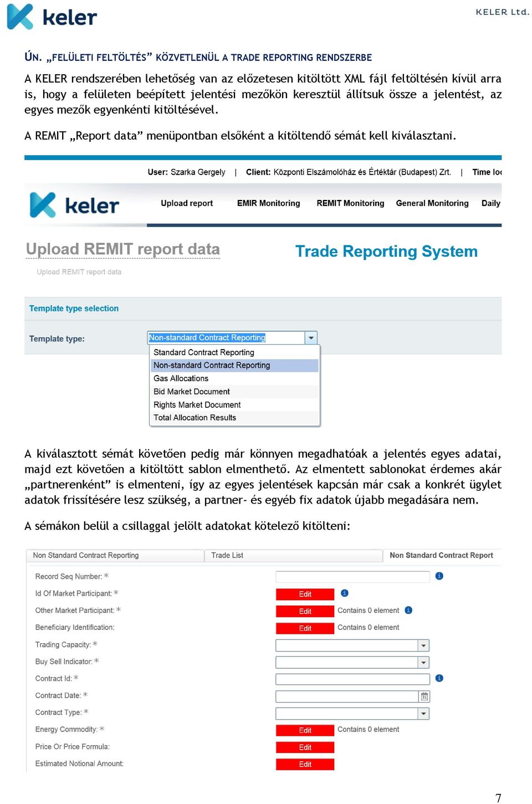Viewport: 532px width, 804px height.
Task: Click User: Szarka Gergely text
Action: [186, 172]
